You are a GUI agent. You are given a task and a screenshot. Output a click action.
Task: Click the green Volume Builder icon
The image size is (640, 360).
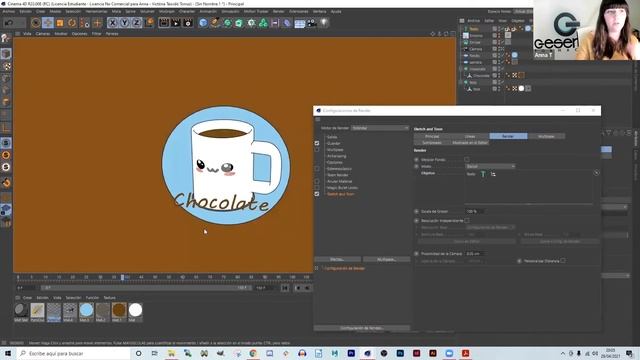pyautogui.click(x=263, y=23)
